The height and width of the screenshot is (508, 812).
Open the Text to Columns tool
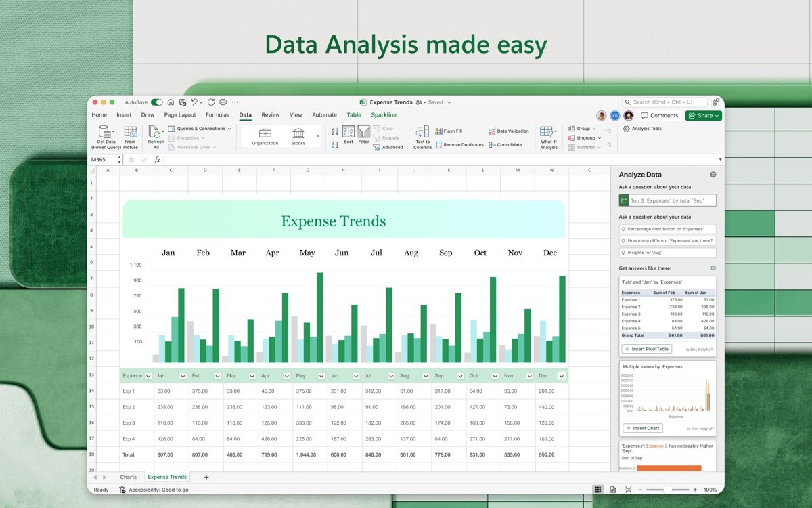(x=422, y=132)
